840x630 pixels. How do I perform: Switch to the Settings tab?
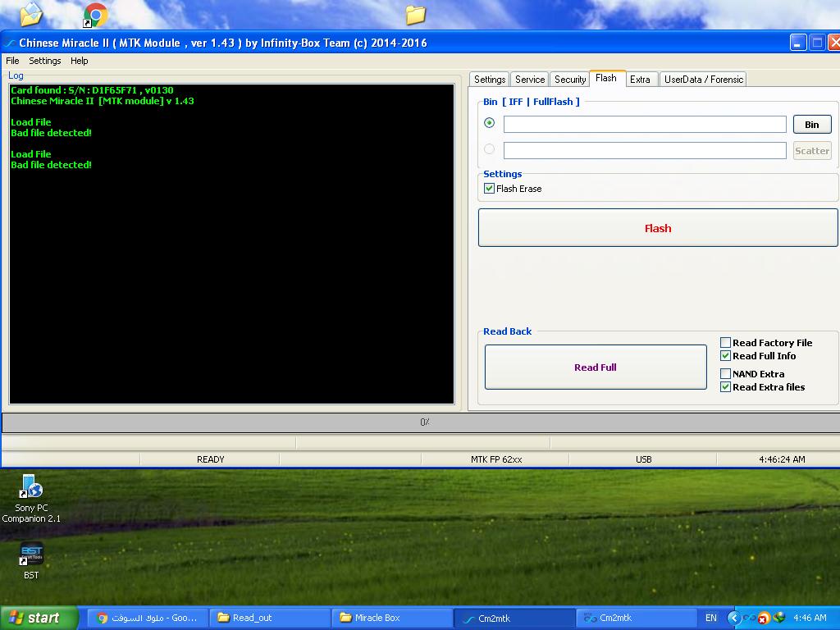(490, 80)
